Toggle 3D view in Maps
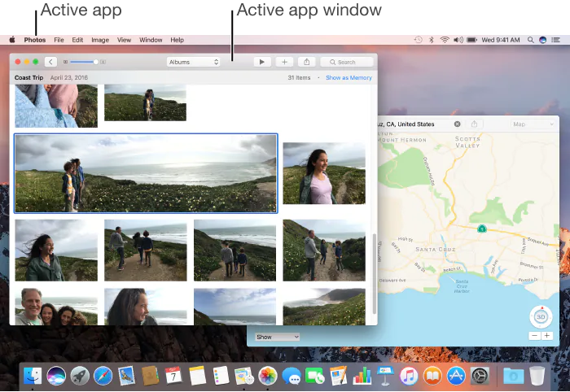 coord(541,317)
